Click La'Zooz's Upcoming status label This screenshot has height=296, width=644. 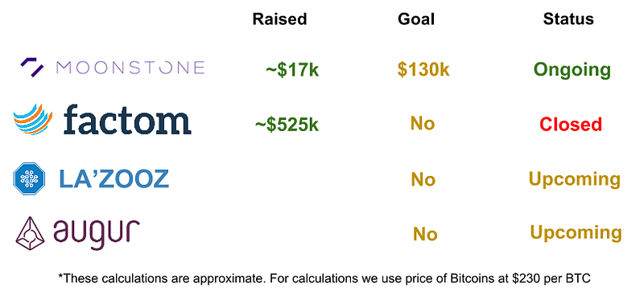coord(575,180)
